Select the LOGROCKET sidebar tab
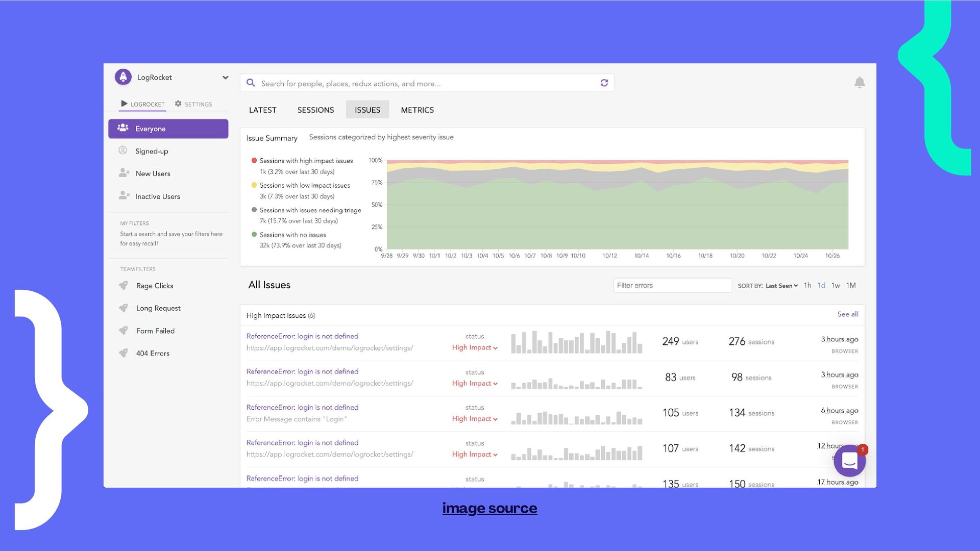Screen dimensions: 980x551 tap(143, 104)
